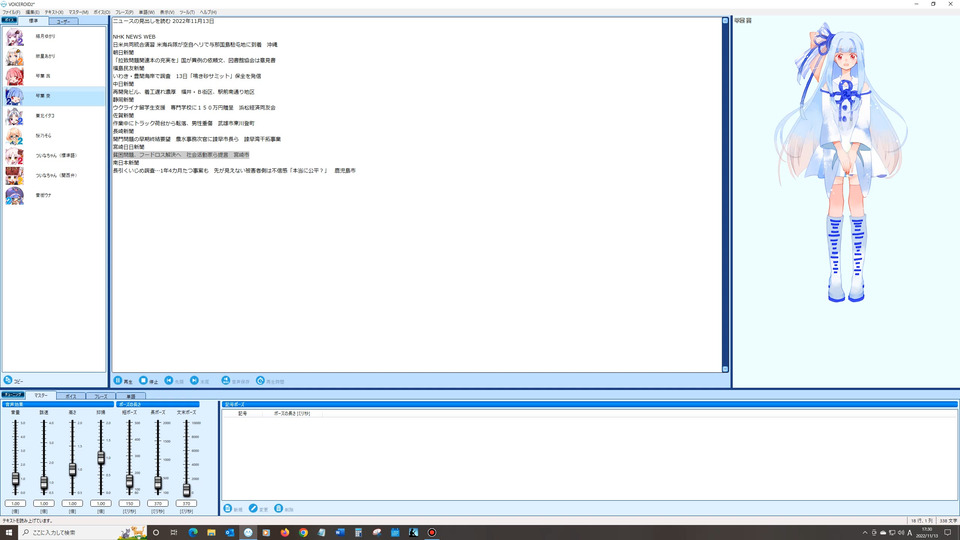Image resolution: width=960 pixels, height=540 pixels.
Task: Click the 短ポーズ slider handle
Action: tap(129, 481)
